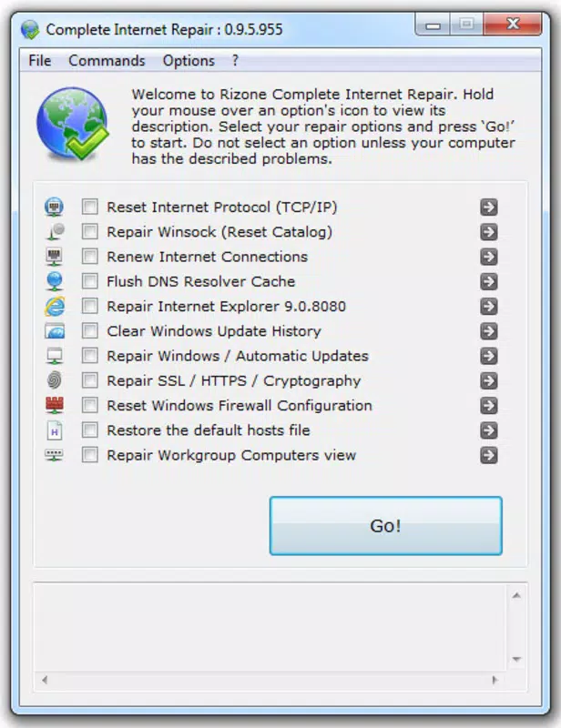Viewport: 561px width, 728px height.
Task: Tick Repair Windows / Automatic Updates checkbox
Action: point(89,356)
